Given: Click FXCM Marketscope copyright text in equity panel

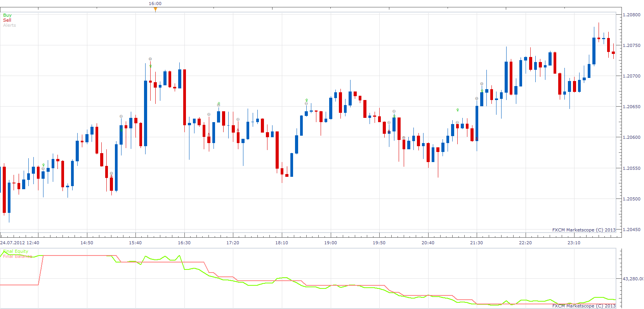Looking at the screenshot, I should click(584, 306).
